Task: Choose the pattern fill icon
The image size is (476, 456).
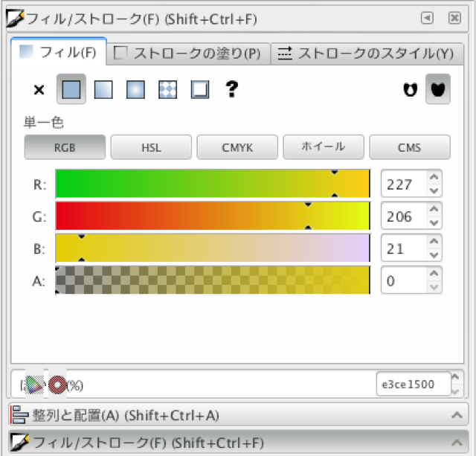Action: pyautogui.click(x=167, y=90)
